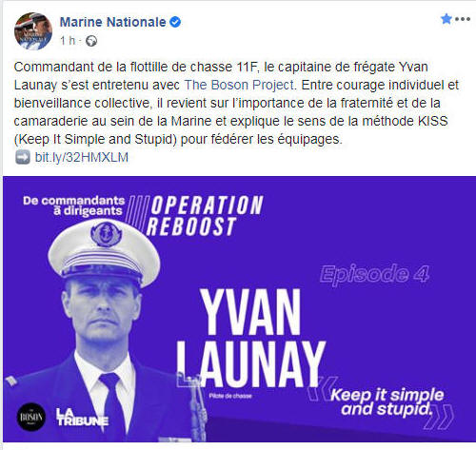The height and width of the screenshot is (450, 476).
Task: Click the "Episode 4" label in image
Action: click(x=374, y=274)
